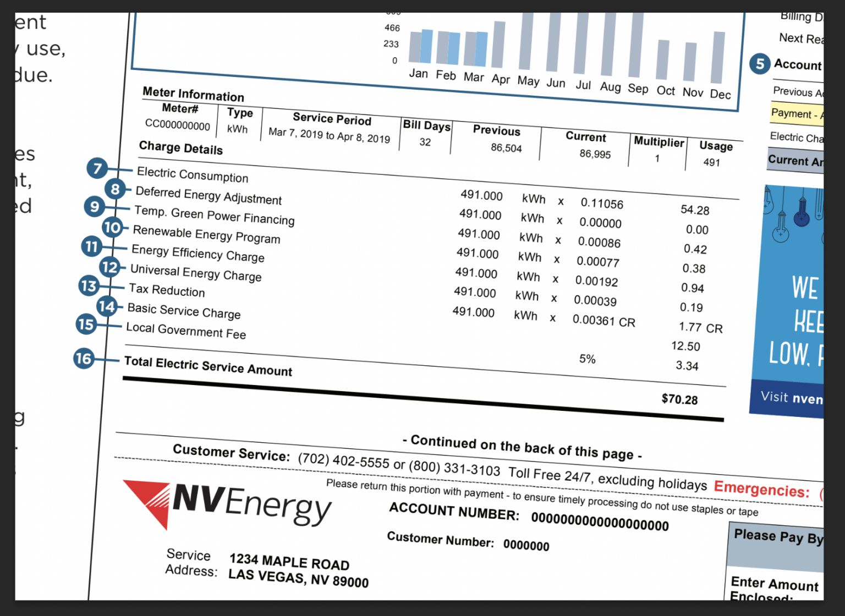Click phone number '(702) 402-5555'
845x616 pixels.
coord(343,461)
